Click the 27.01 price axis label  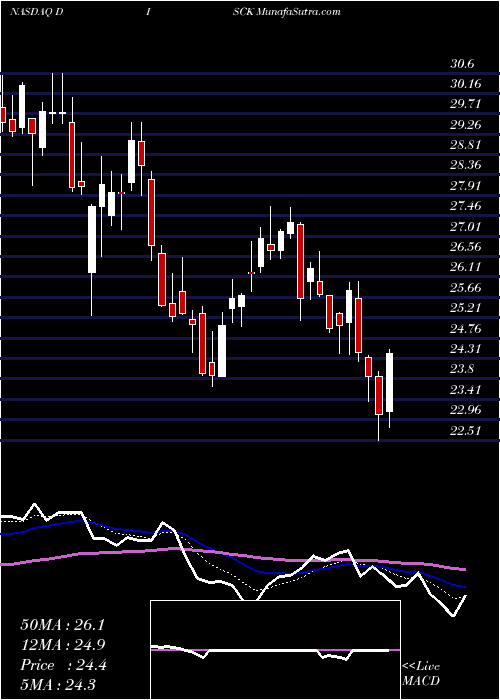point(465,227)
